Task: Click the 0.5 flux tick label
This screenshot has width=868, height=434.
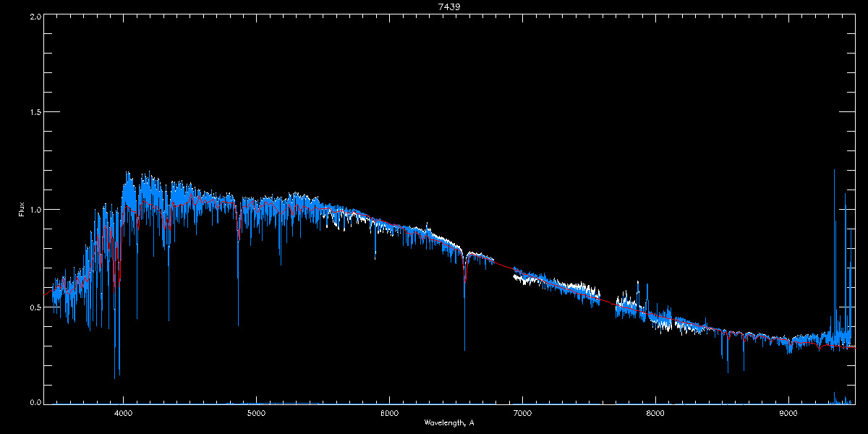Action: coord(35,307)
